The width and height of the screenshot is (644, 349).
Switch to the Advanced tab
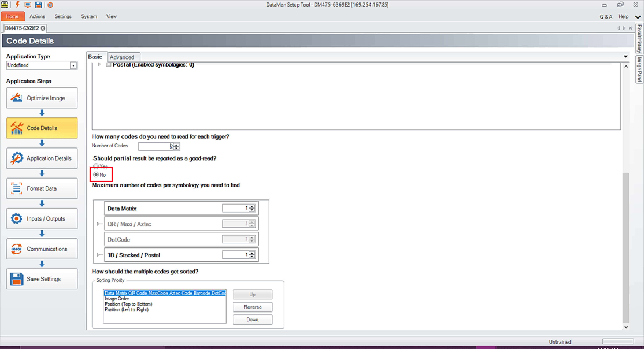tap(122, 57)
